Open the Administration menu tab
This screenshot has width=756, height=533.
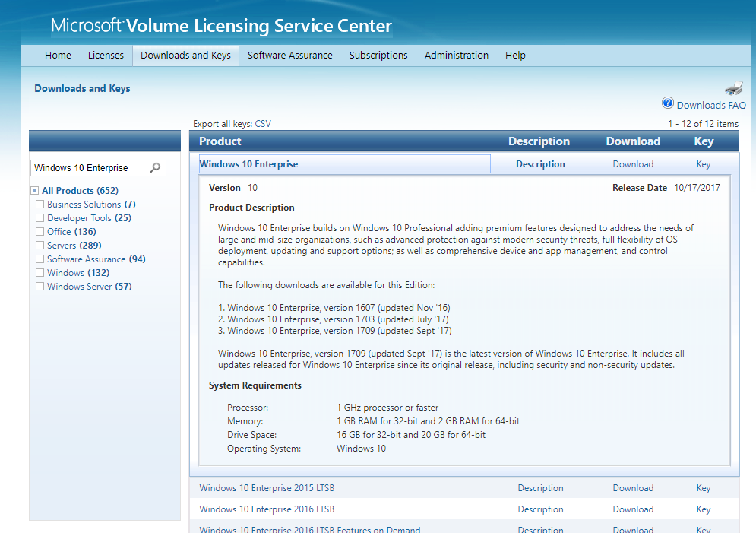(x=457, y=56)
